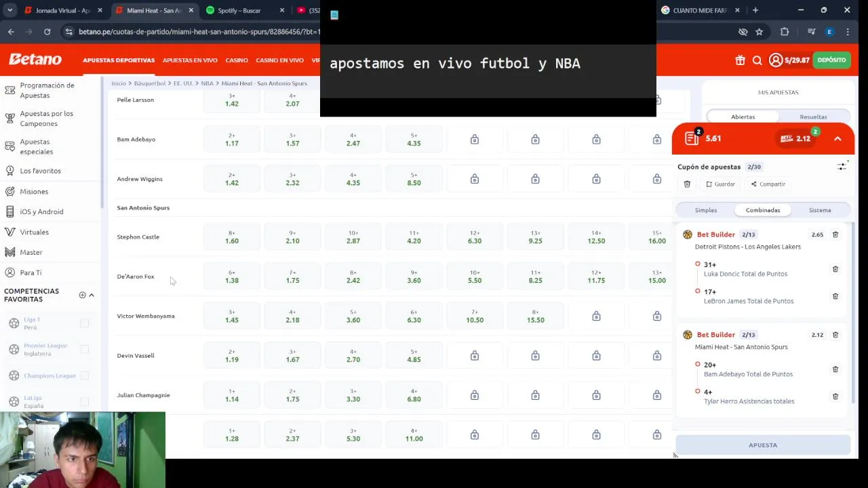Screen dimensions: 868x488
Task: Click the Bet Builder 2.12 pill in slip header
Action: 795,138
